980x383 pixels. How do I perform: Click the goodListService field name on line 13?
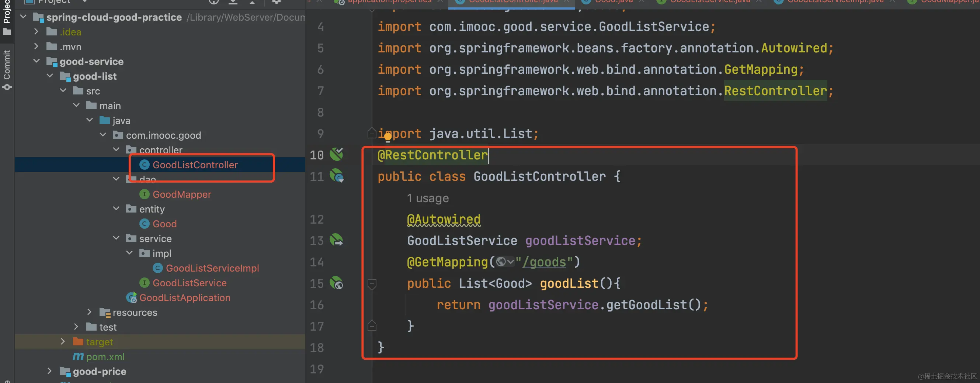580,241
